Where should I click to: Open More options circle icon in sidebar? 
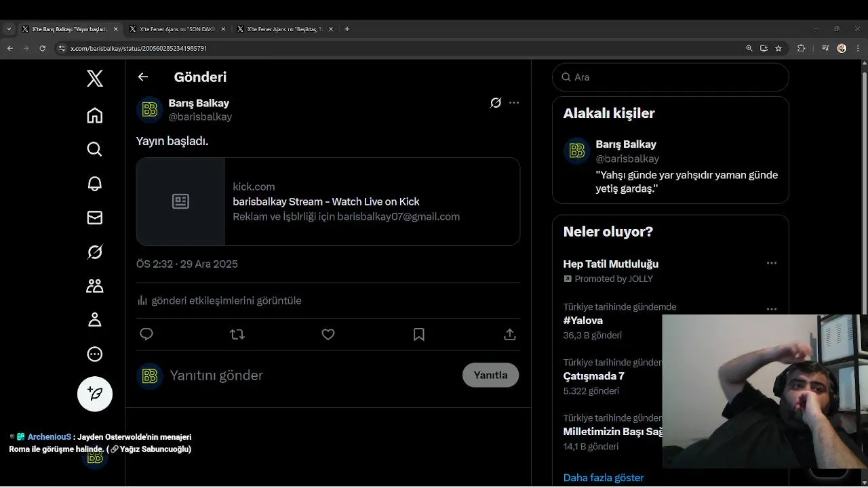coord(95,354)
